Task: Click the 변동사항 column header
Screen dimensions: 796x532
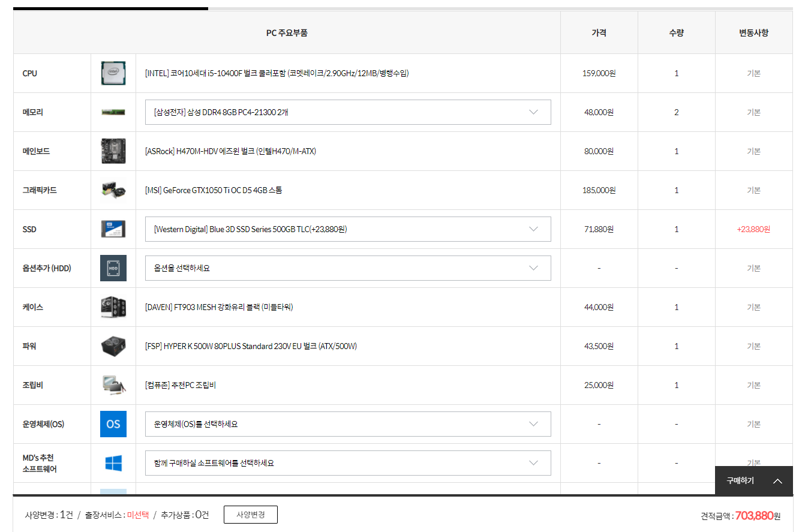Action: [x=753, y=33]
